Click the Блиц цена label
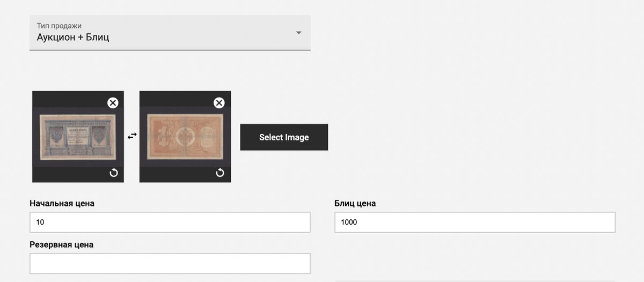The image size is (644, 282). point(355,203)
